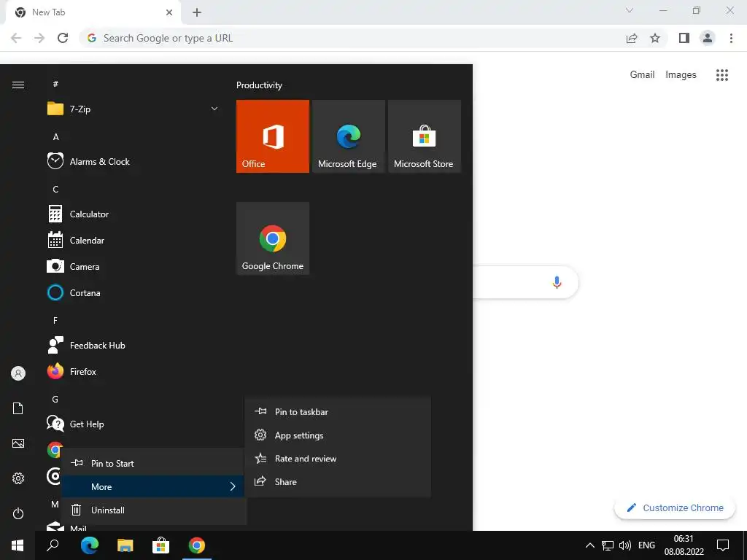
Task: Open File Explorer from the taskbar
Action: click(x=125, y=545)
